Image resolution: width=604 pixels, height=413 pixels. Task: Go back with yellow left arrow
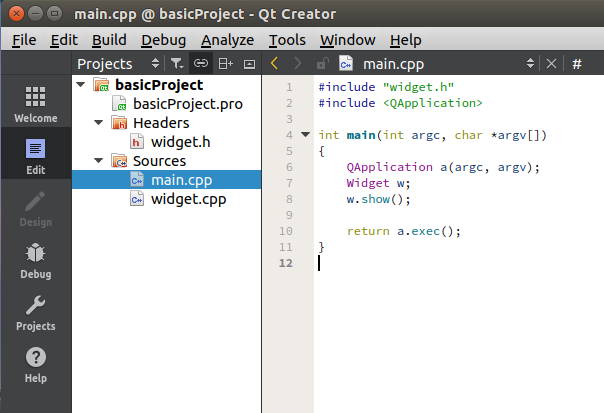[x=274, y=63]
